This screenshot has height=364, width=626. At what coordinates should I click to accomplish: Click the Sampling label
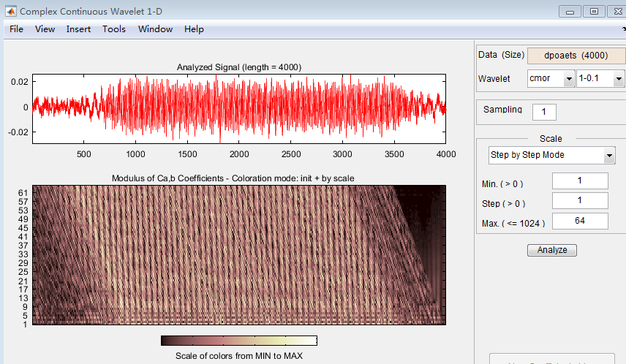pos(502,110)
